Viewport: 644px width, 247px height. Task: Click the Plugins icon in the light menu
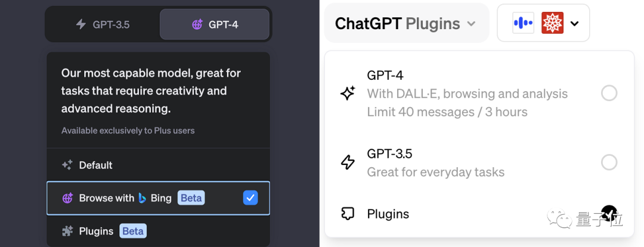coord(348,214)
